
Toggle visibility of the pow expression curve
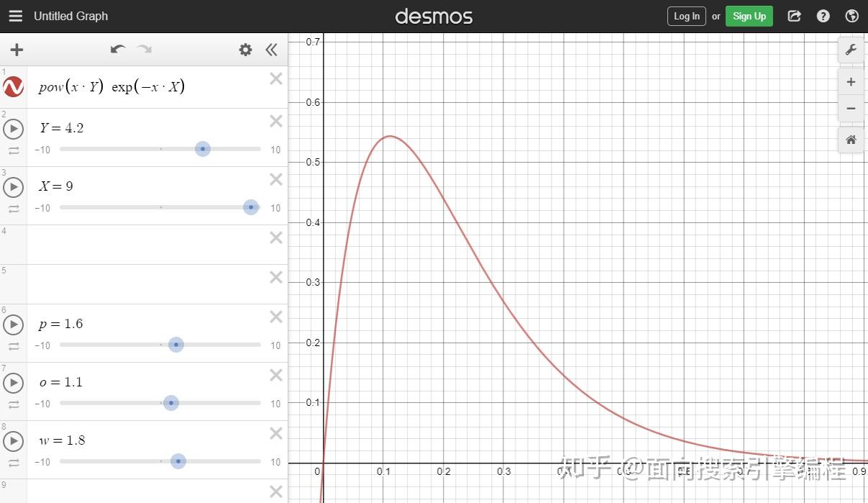coord(14,88)
